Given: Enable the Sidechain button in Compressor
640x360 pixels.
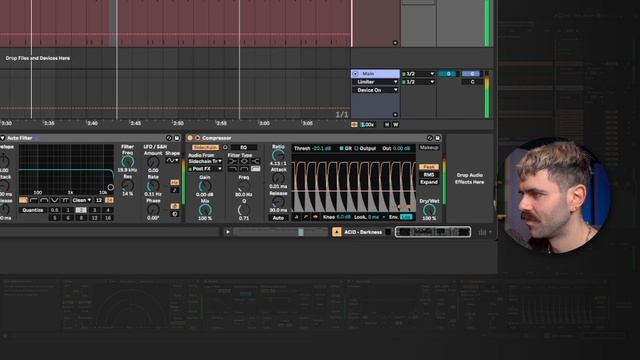Looking at the screenshot, I should [205, 147].
